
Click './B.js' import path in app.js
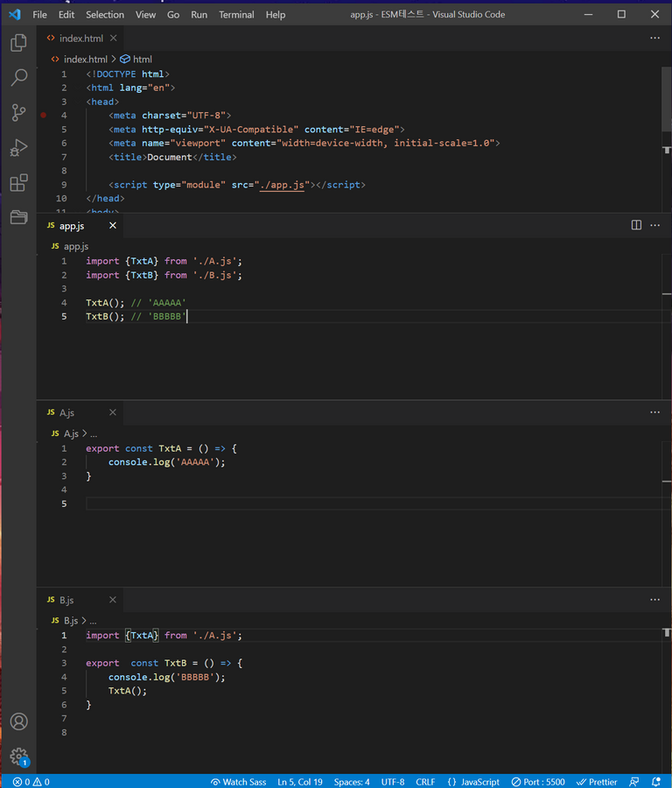click(x=214, y=275)
